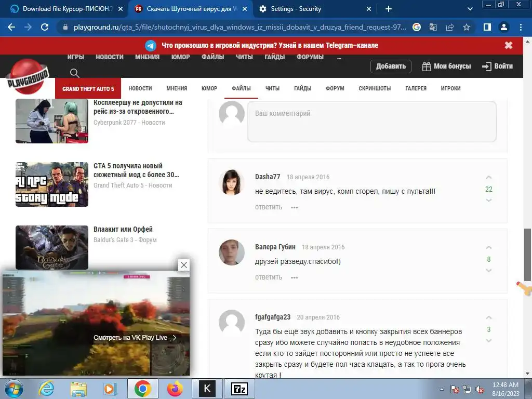The width and height of the screenshot is (532, 399).
Task: Open ИГРЫ in top site menu
Action: coord(75,57)
